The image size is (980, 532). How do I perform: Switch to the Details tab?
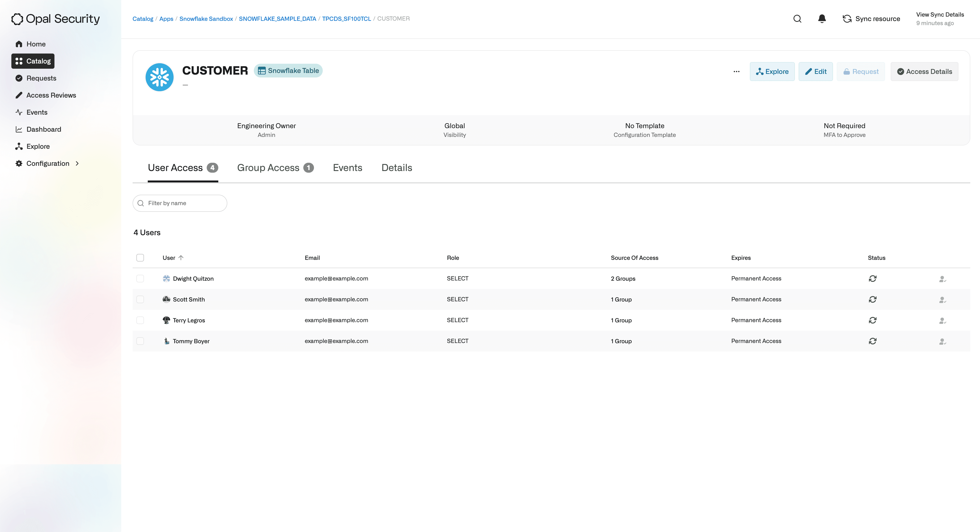coord(397,168)
